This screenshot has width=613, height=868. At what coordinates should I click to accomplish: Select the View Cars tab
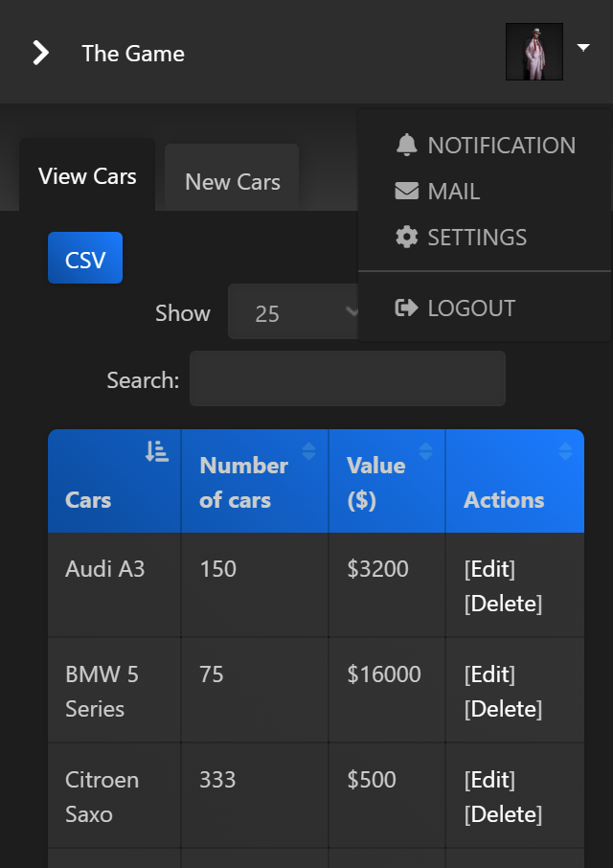pyautogui.click(x=87, y=176)
